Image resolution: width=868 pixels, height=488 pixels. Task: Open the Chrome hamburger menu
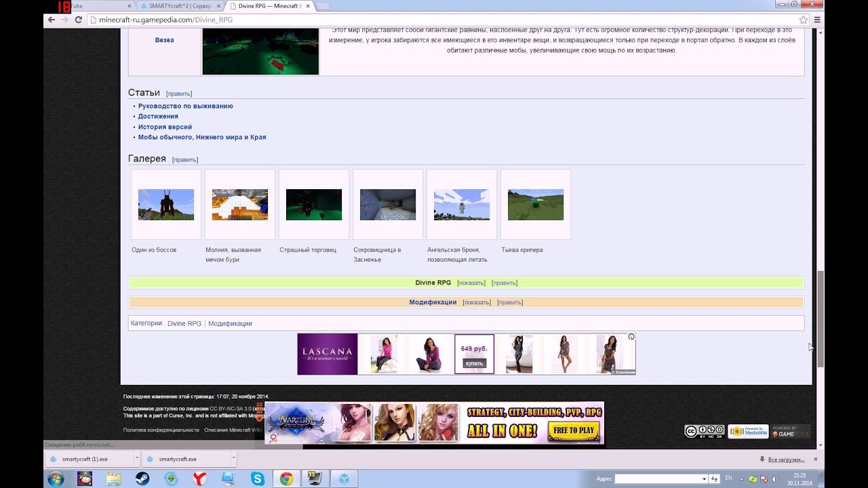point(817,20)
